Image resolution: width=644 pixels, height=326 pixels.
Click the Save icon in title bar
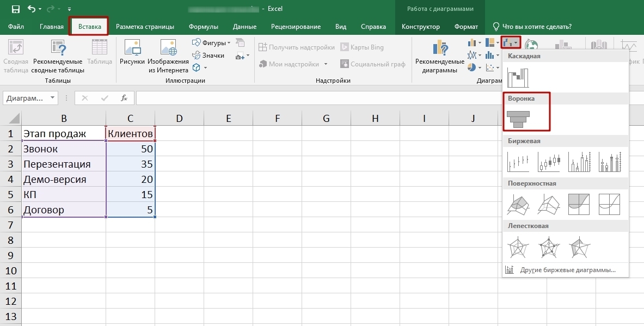tap(16, 9)
